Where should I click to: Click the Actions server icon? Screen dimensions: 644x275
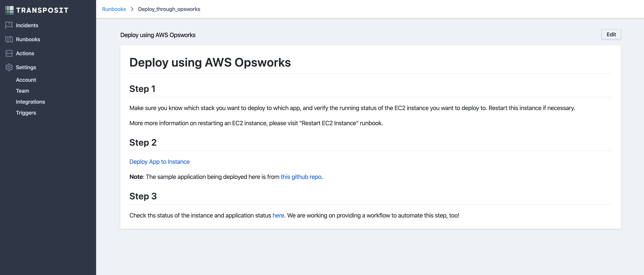tap(9, 53)
